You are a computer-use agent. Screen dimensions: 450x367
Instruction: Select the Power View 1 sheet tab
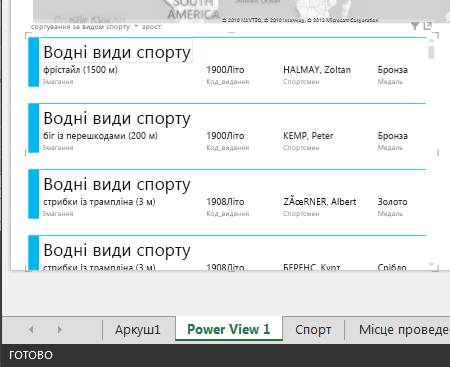[229, 329]
